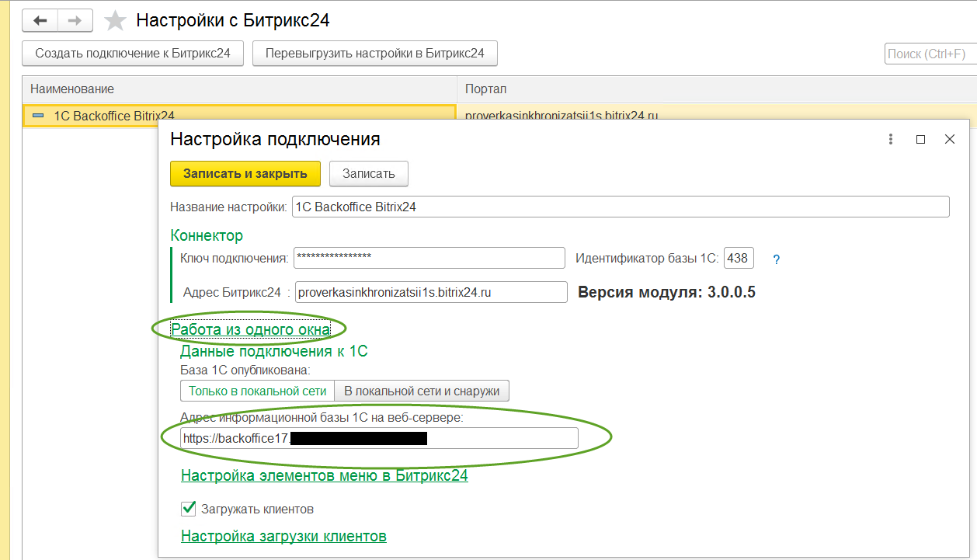Open Настройка элементов меню в Битрикс24 link
The width and height of the screenshot is (977, 560).
[325, 475]
